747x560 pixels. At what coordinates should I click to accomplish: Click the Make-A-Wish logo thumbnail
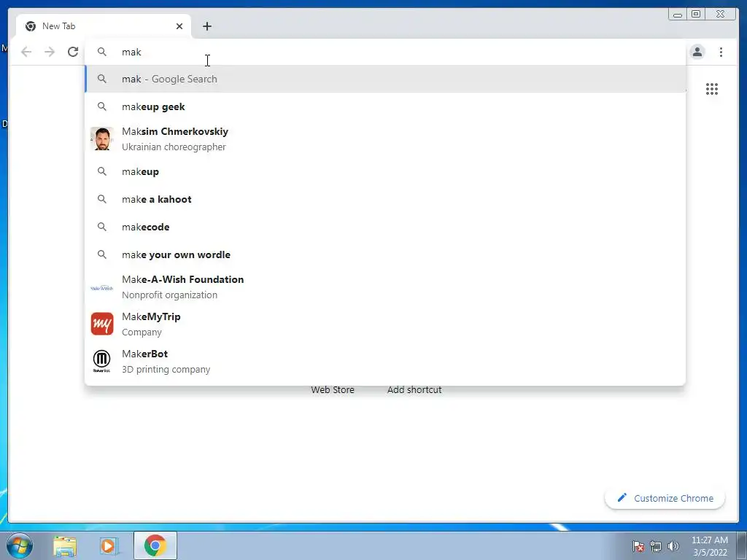click(x=102, y=287)
